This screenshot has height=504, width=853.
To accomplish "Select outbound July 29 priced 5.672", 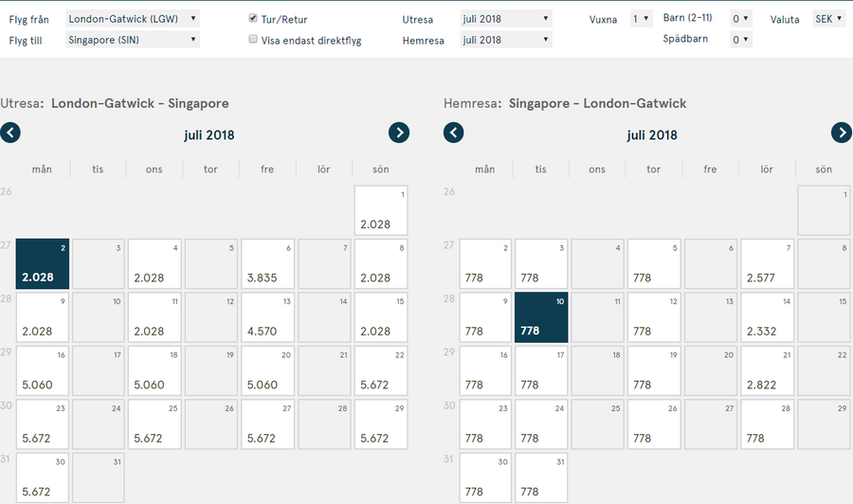I will pos(381,424).
